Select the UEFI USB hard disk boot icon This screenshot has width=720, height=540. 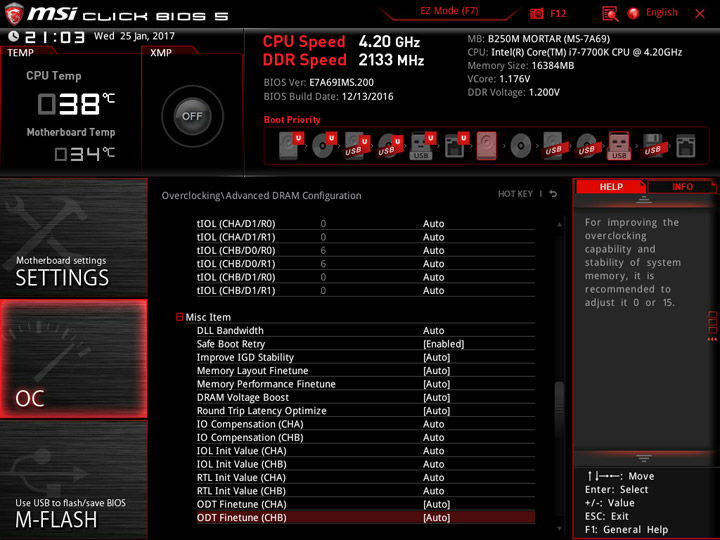357,146
